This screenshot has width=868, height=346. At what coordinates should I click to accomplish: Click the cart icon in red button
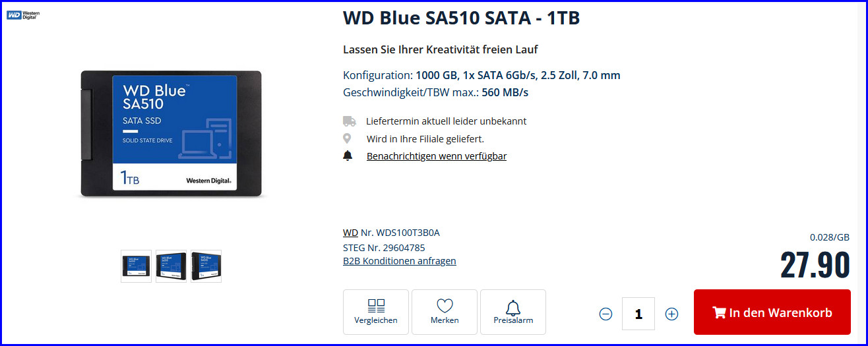coord(719,313)
